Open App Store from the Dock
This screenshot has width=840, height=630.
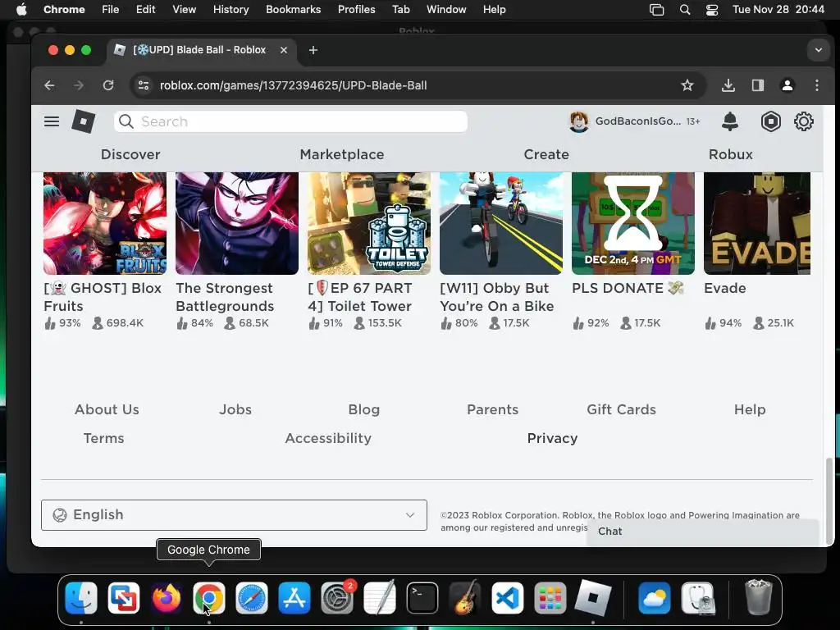pos(294,598)
